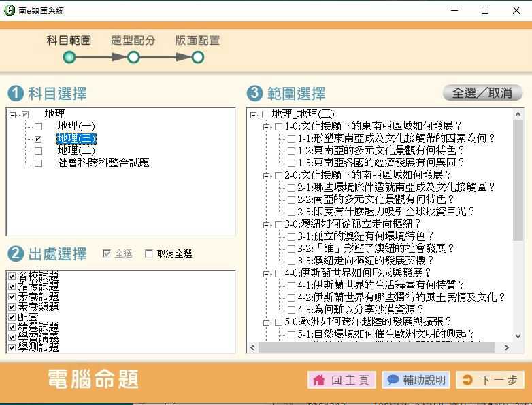Check 社會科跨科整合試題 checkbox

(x=38, y=163)
